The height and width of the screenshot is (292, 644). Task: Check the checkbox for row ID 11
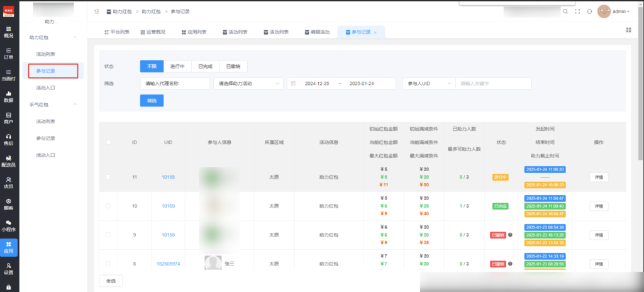click(x=108, y=177)
